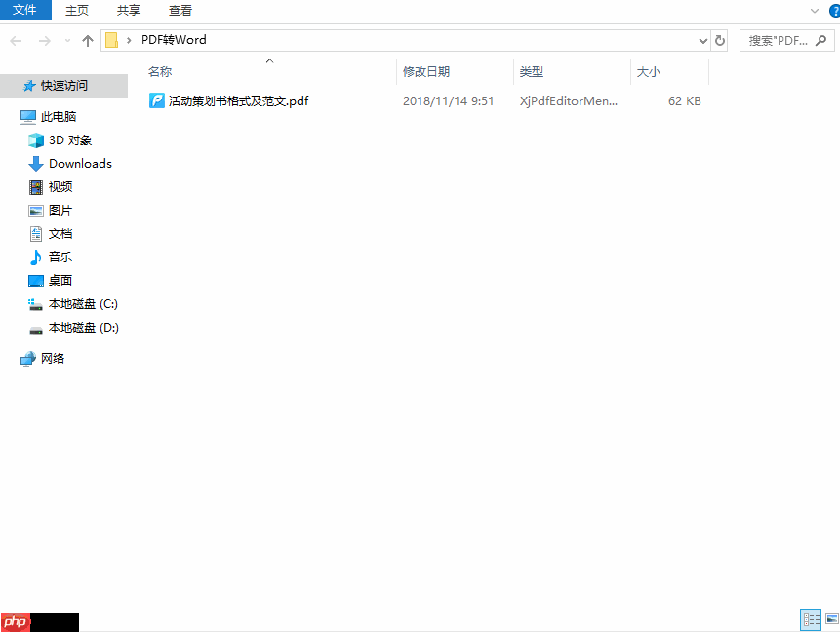This screenshot has height=632, width=840.
Task: Switch to large thumbnails view in status bar
Action: coord(831,619)
